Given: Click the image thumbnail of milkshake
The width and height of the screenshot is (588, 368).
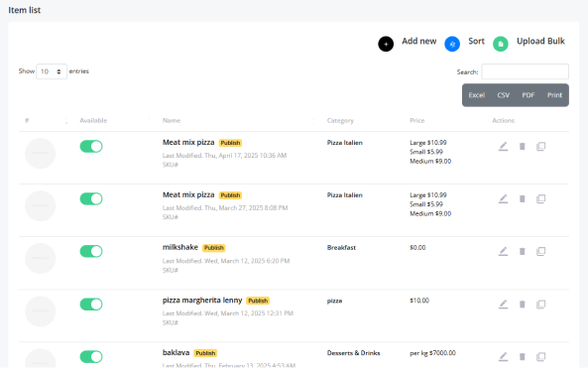Looking at the screenshot, I should click(40, 259).
